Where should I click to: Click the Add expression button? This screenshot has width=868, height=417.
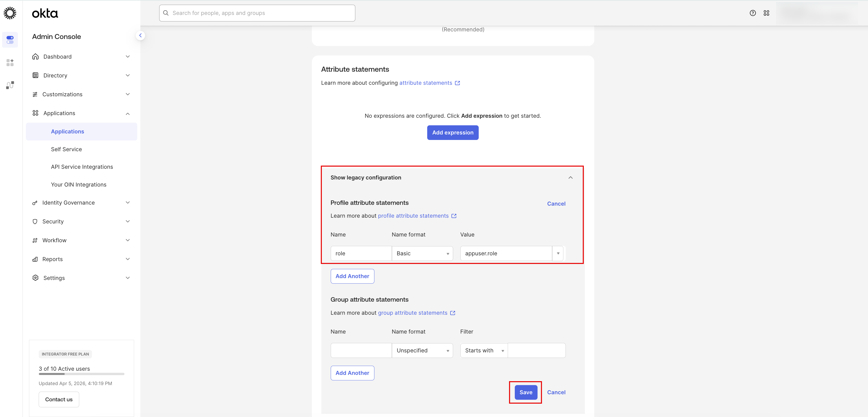click(x=453, y=132)
